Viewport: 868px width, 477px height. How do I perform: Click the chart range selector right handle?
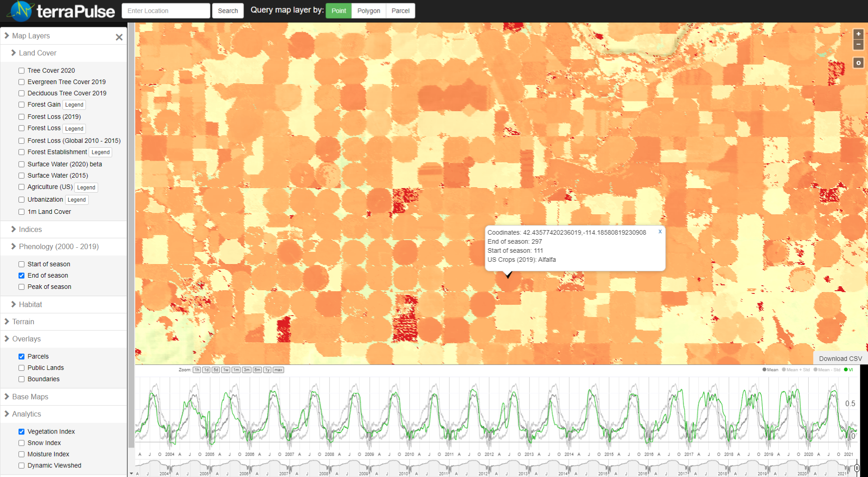857,468
